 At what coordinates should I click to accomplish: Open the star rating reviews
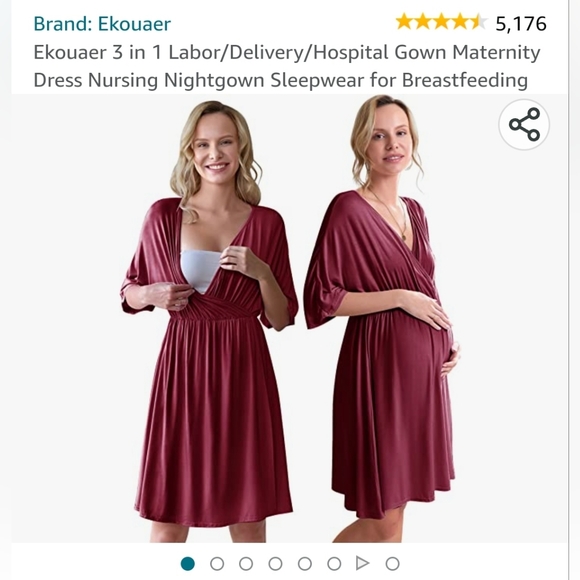click(x=441, y=21)
